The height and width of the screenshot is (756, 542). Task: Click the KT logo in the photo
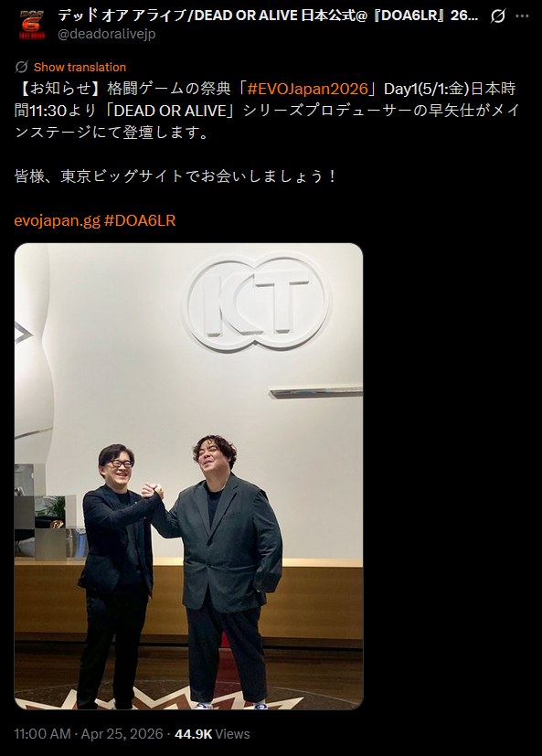[258, 303]
